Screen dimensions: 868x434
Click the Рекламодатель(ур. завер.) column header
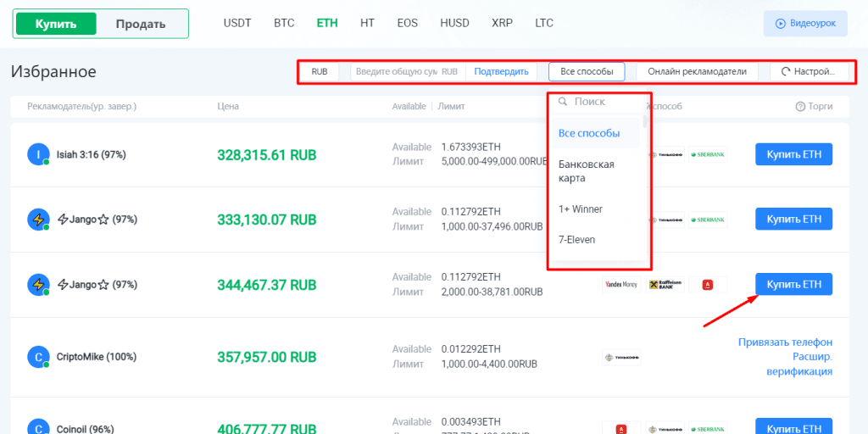[x=82, y=106]
